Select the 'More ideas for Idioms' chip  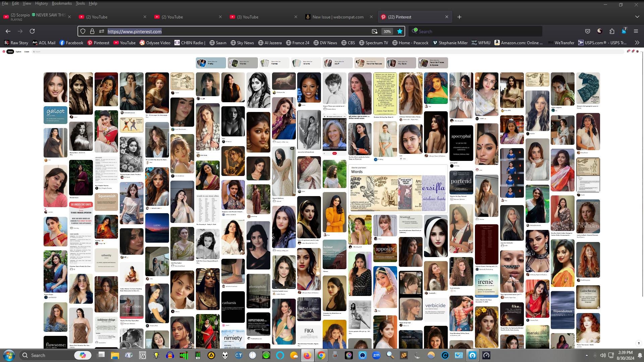click(306, 63)
